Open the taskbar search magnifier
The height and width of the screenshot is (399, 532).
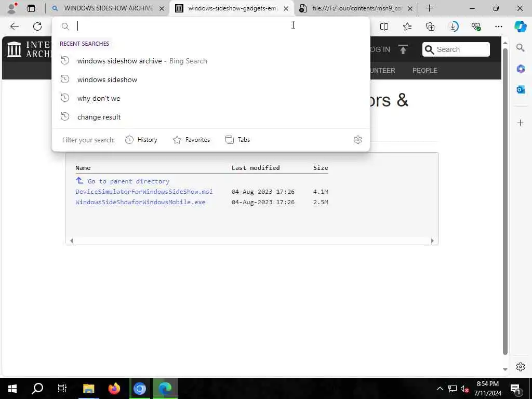(x=37, y=389)
